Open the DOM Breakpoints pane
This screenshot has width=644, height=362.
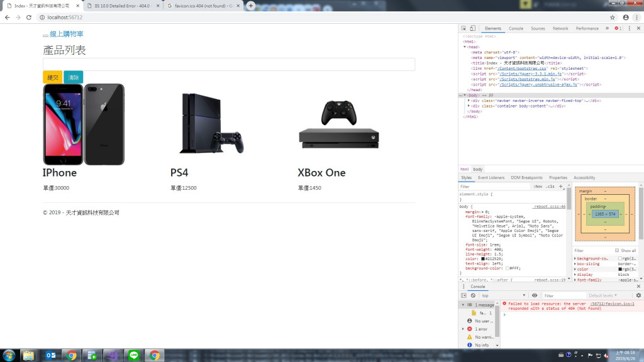[x=526, y=178]
